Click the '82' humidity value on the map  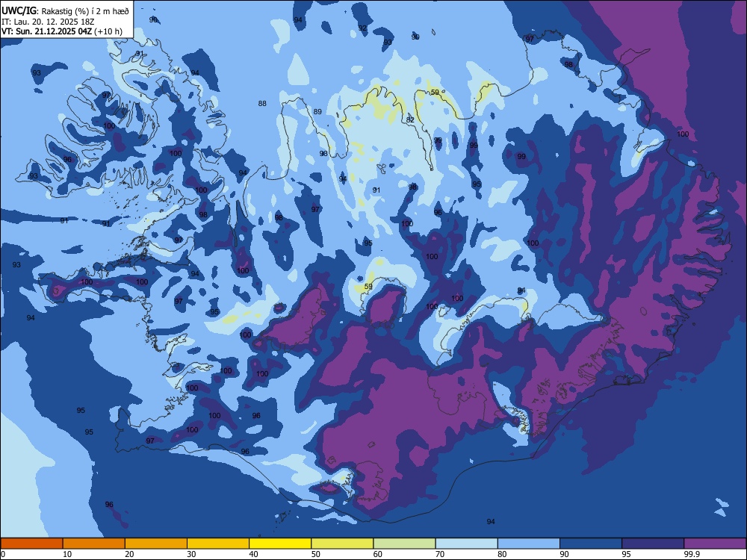coord(410,120)
